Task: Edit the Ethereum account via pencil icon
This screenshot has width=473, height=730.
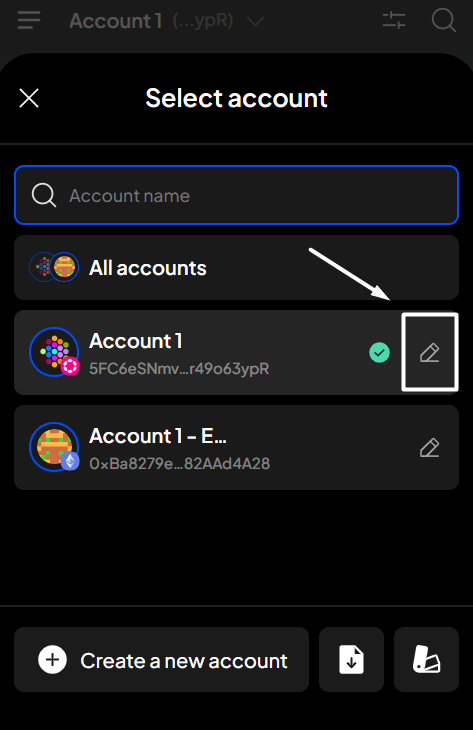Action: tap(430, 447)
